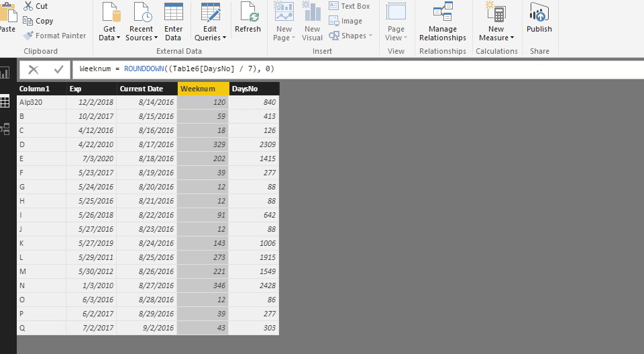Open Manage Relationships
Viewport: 644px width, 354px height.
click(x=443, y=21)
